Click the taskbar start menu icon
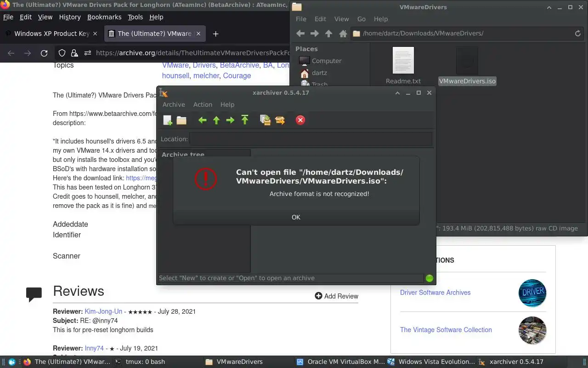588x368 pixels. point(11,362)
